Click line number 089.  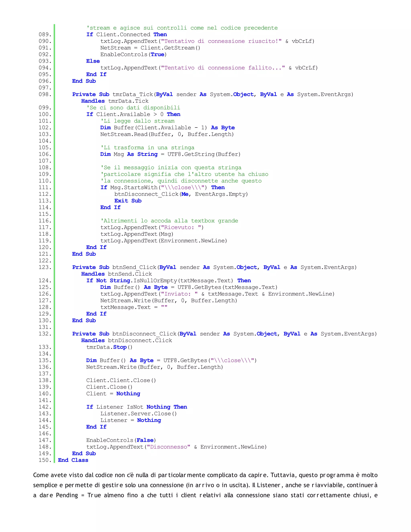tap(45, 35)
